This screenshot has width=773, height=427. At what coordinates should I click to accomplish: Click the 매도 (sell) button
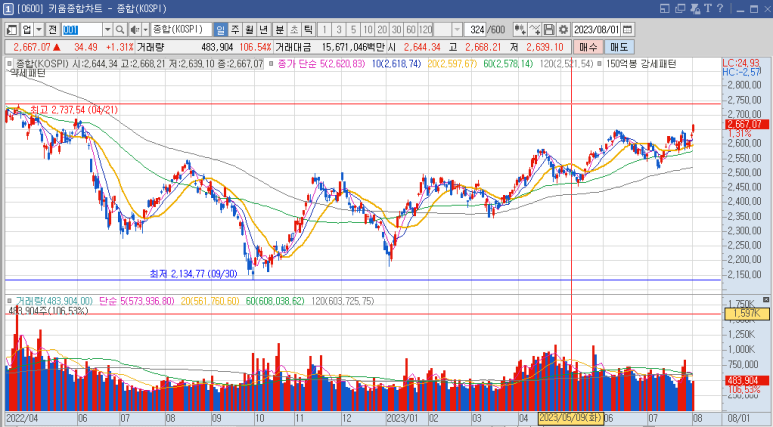(x=619, y=47)
